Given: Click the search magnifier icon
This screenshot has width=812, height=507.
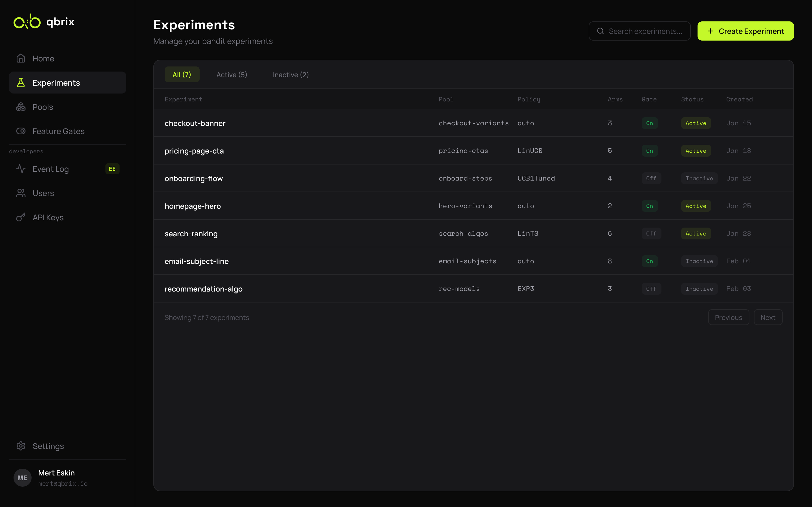Looking at the screenshot, I should tap(600, 31).
